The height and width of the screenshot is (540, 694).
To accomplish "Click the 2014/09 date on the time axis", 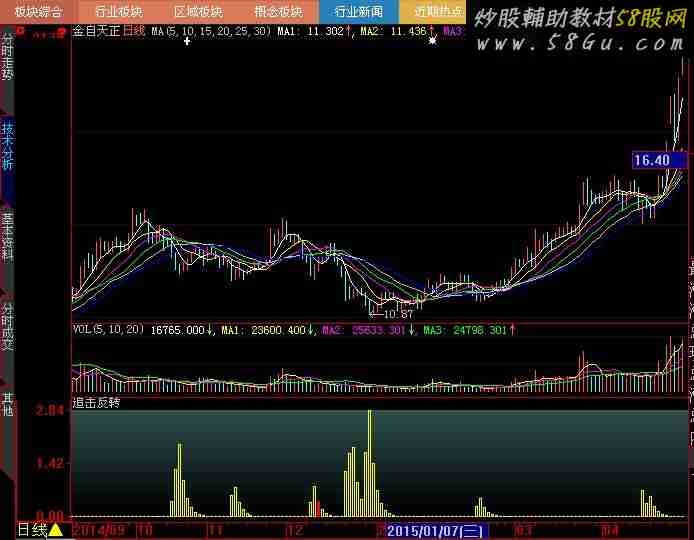I will tap(99, 530).
